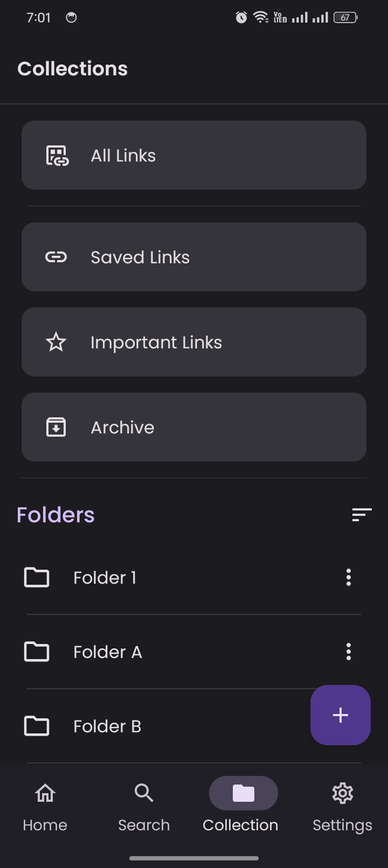The width and height of the screenshot is (388, 868).
Task: Tap the All Links collection icon
Action: [57, 156]
